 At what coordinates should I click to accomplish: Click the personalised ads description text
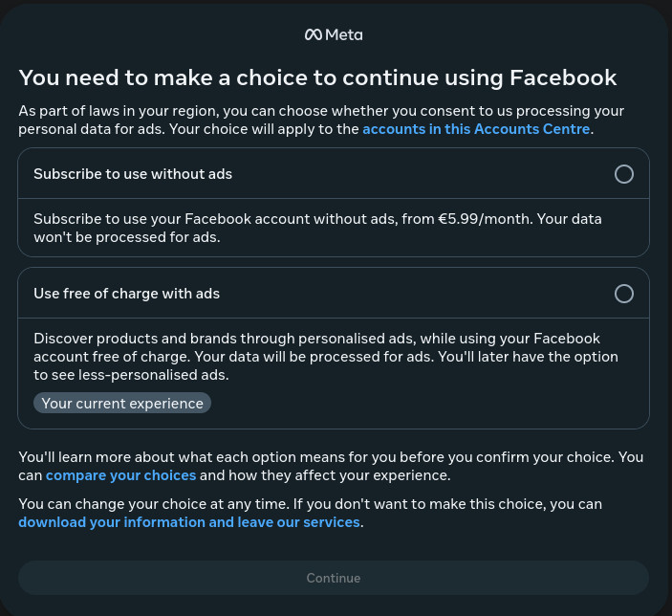[x=326, y=357]
